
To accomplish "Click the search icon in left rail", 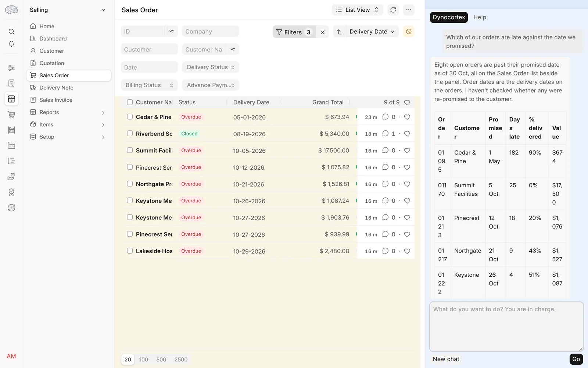I will (x=11, y=32).
